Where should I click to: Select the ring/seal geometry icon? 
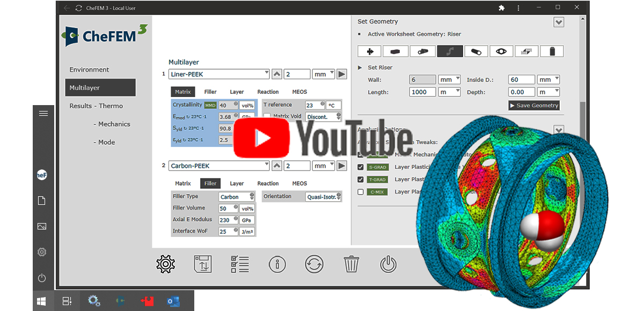pos(501,51)
